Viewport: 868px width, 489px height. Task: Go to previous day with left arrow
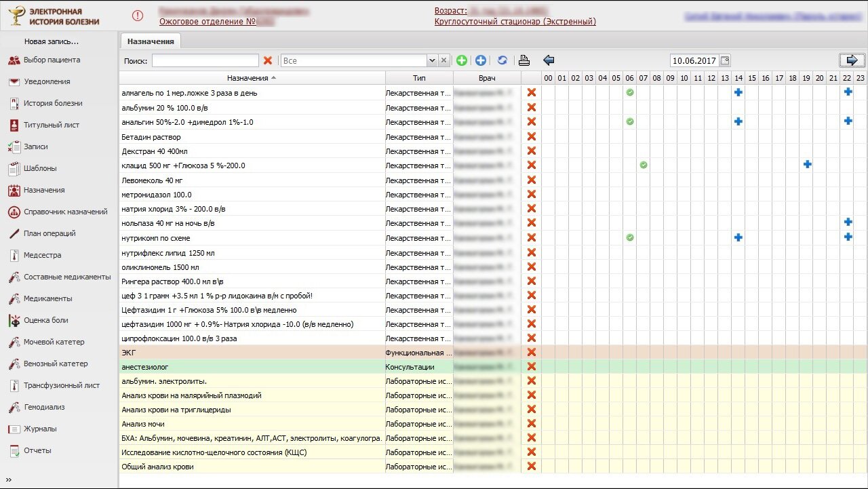(549, 60)
